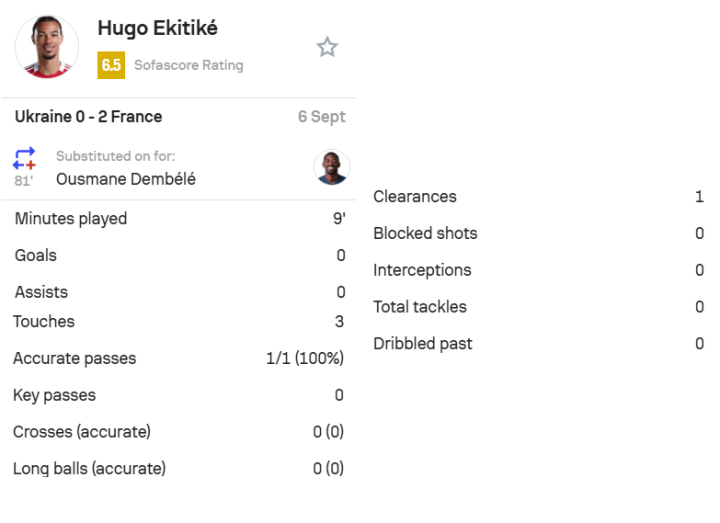
Task: Select the Ousmane Dembélé name link
Action: [126, 179]
